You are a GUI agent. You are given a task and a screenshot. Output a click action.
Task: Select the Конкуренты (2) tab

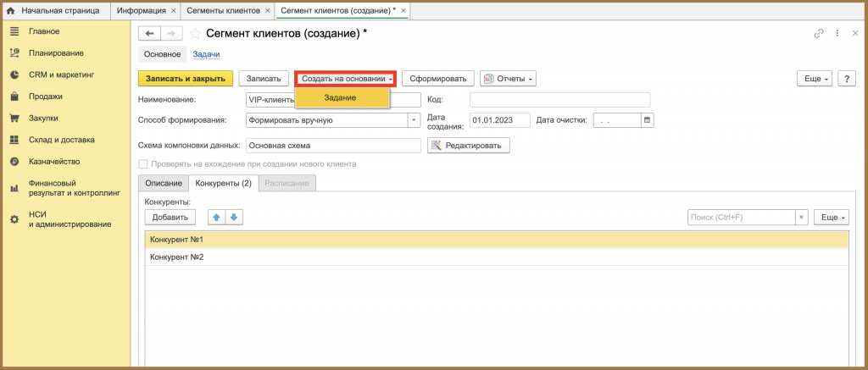(224, 184)
